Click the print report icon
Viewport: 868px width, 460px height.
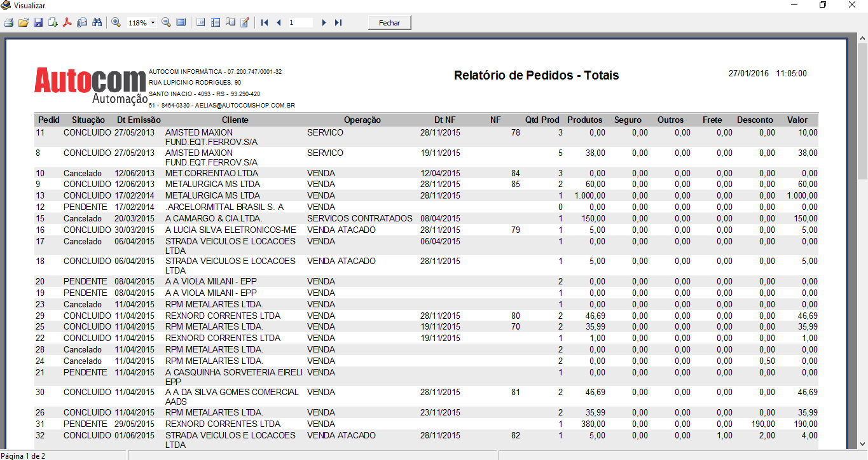pos(8,23)
